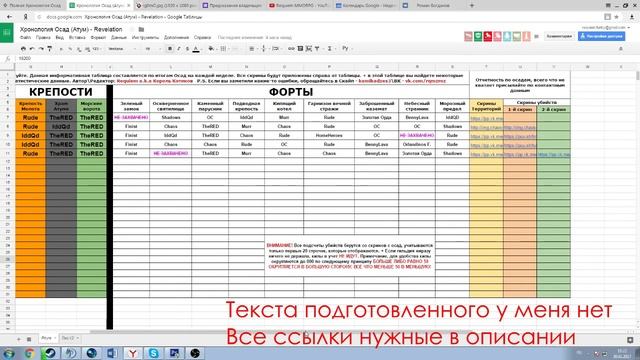Open the font family dropdown
640x360 pixels.
click(x=122, y=49)
